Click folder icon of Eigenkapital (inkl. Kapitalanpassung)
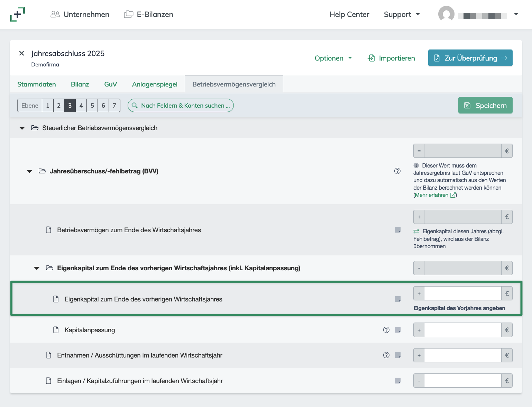 (49, 268)
